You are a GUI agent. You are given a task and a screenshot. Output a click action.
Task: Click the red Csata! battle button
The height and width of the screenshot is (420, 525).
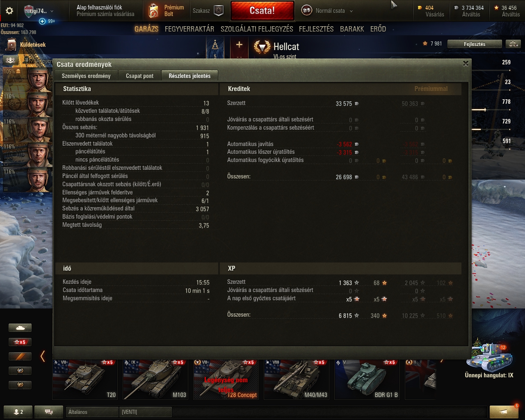click(262, 11)
